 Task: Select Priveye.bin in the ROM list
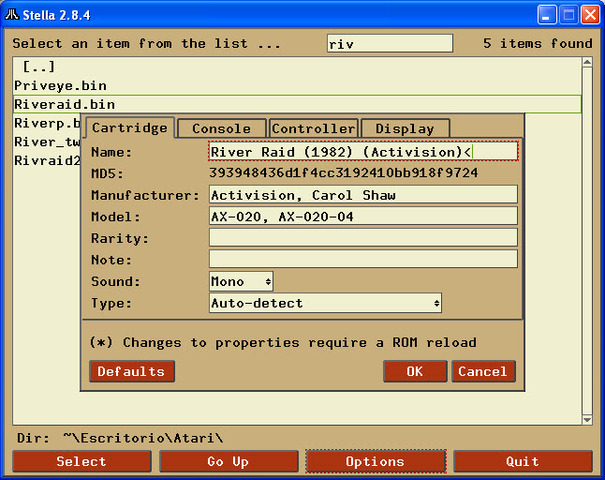pos(60,86)
